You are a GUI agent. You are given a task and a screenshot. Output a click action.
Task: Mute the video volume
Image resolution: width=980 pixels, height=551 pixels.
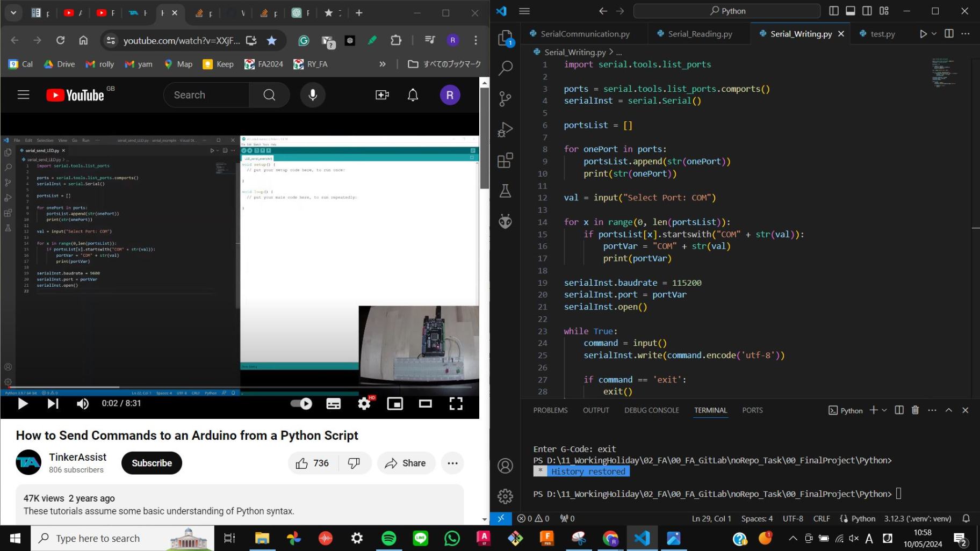tap(83, 403)
